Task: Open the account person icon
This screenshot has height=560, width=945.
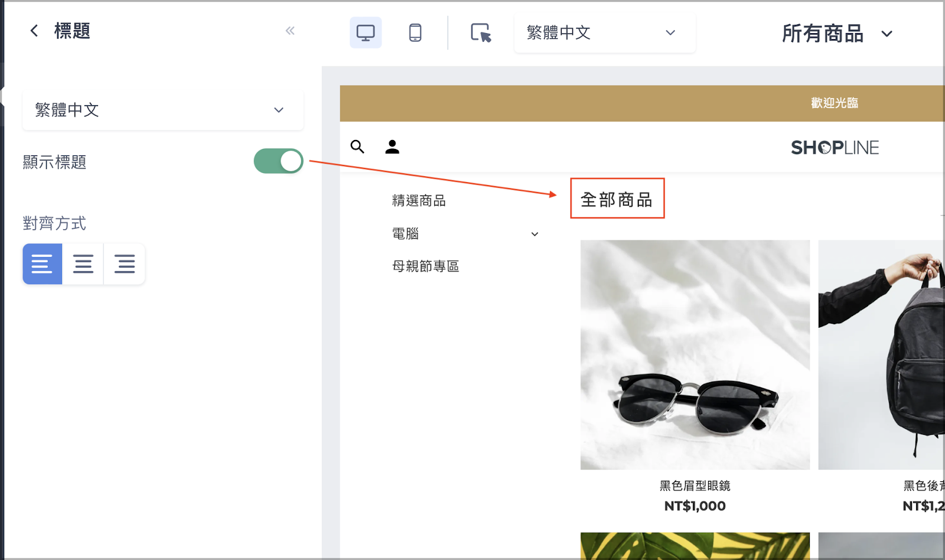Action: (392, 146)
